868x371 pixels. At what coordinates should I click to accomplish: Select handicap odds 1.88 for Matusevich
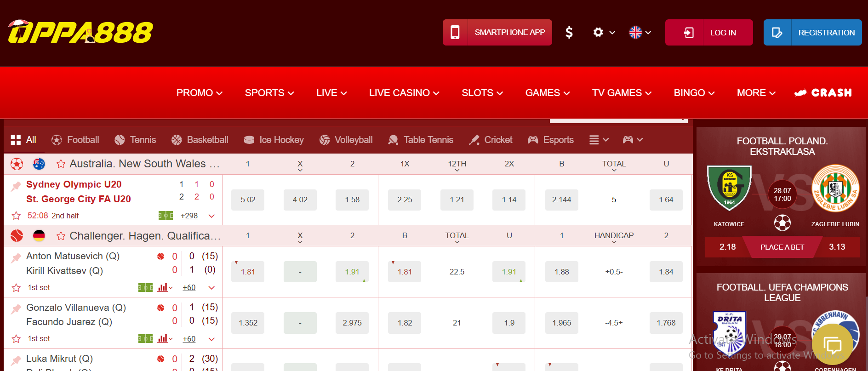point(562,272)
